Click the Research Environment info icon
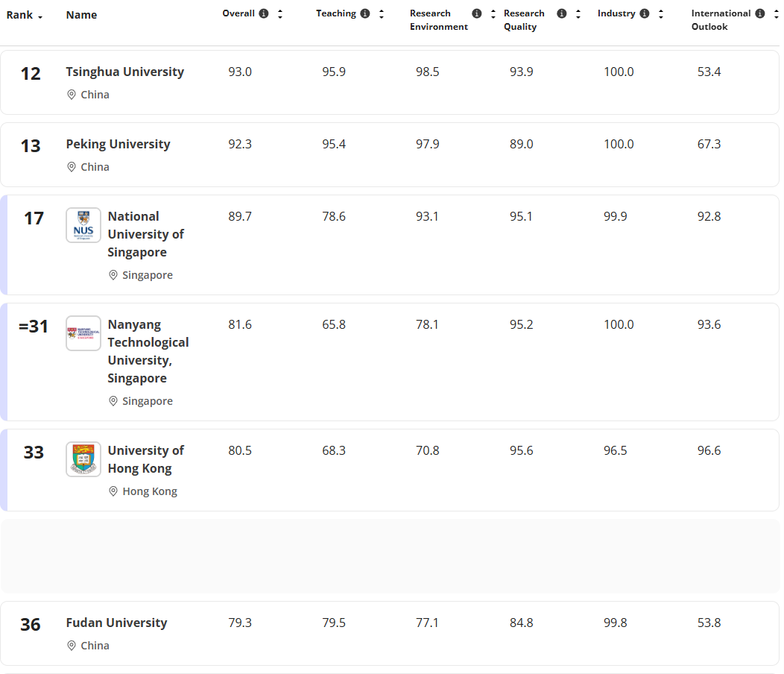The height and width of the screenshot is (674, 784). pos(476,13)
